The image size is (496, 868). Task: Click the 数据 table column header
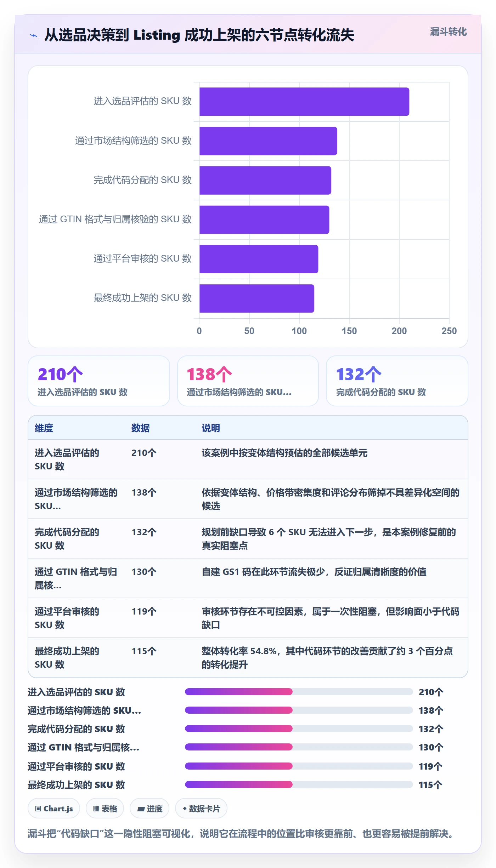(141, 428)
